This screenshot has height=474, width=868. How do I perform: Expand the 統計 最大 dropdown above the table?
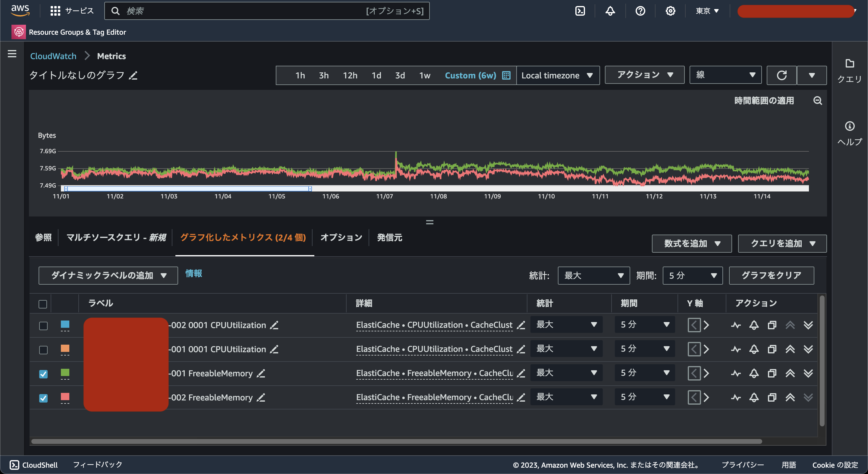coord(593,275)
